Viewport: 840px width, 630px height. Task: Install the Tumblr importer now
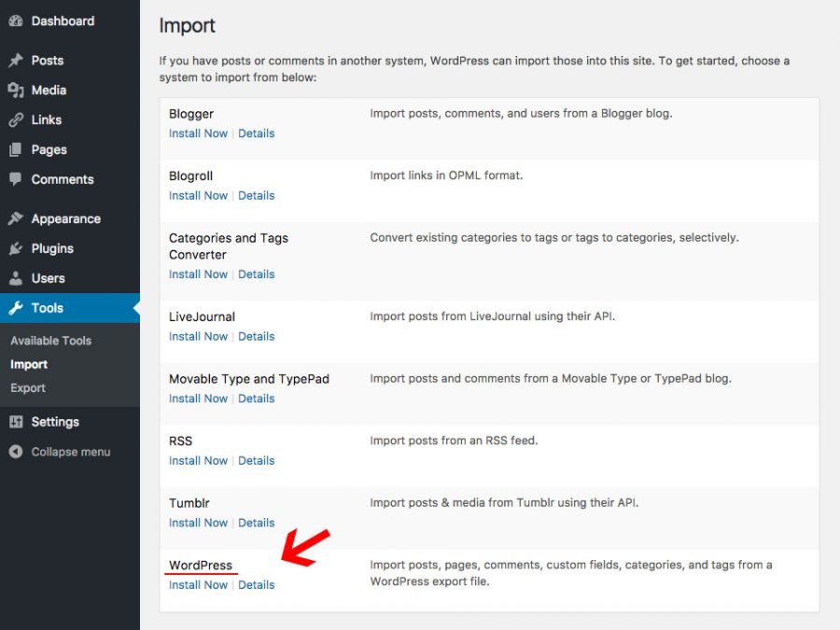pos(198,523)
